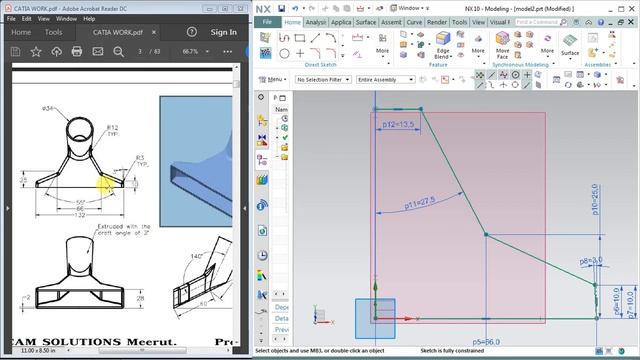Open the Part Navigator sidebar tab
Image resolution: width=640 pixels, height=360 pixels.
pos(262,160)
